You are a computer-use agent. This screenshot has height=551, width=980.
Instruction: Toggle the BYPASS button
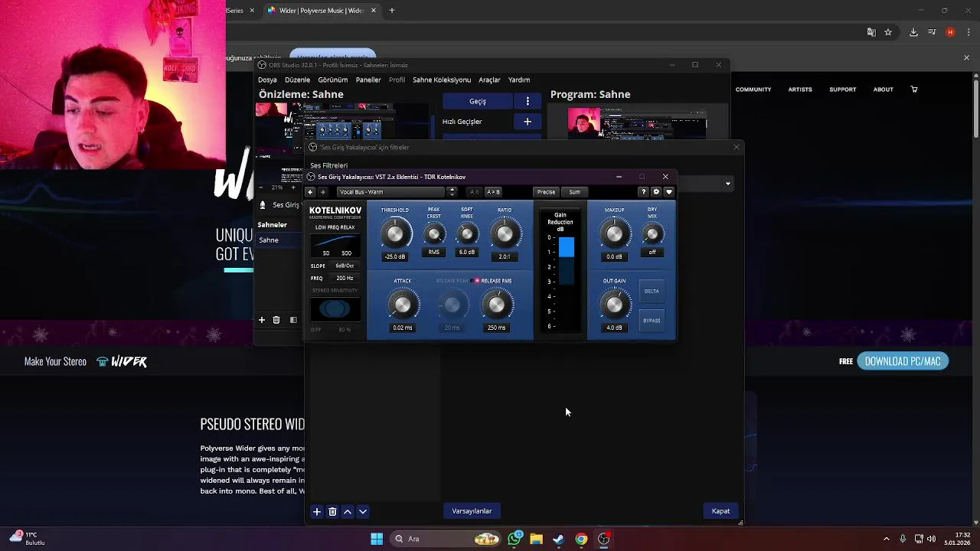point(652,321)
